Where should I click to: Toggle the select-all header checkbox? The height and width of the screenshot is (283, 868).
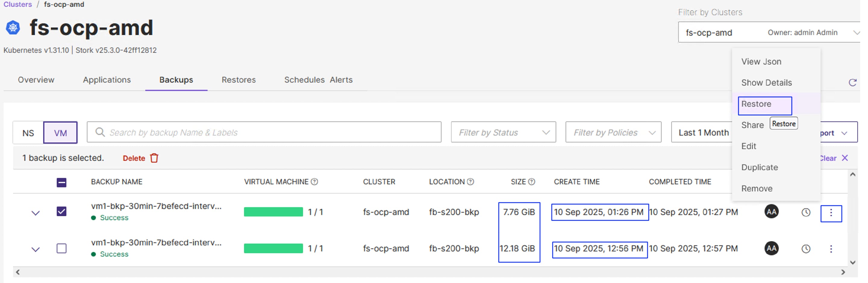[x=62, y=183]
